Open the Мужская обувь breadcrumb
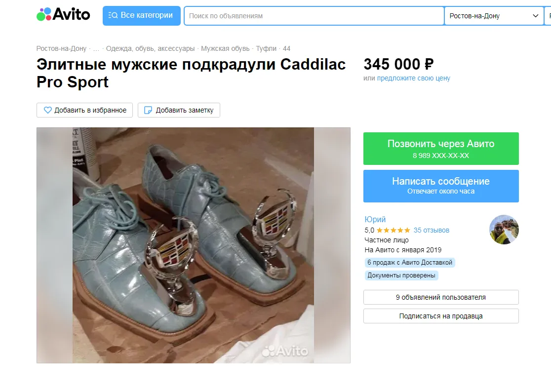Viewport: 551px width, 392px height. point(225,48)
